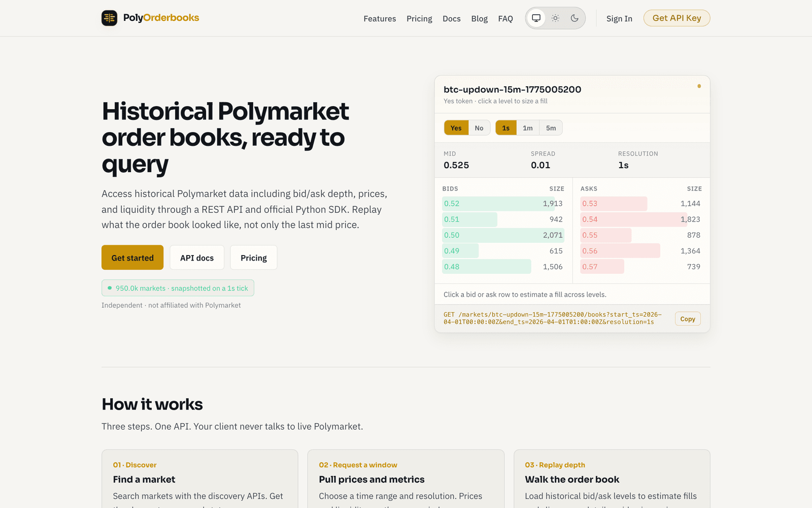Click the ASKS column header

click(589, 188)
